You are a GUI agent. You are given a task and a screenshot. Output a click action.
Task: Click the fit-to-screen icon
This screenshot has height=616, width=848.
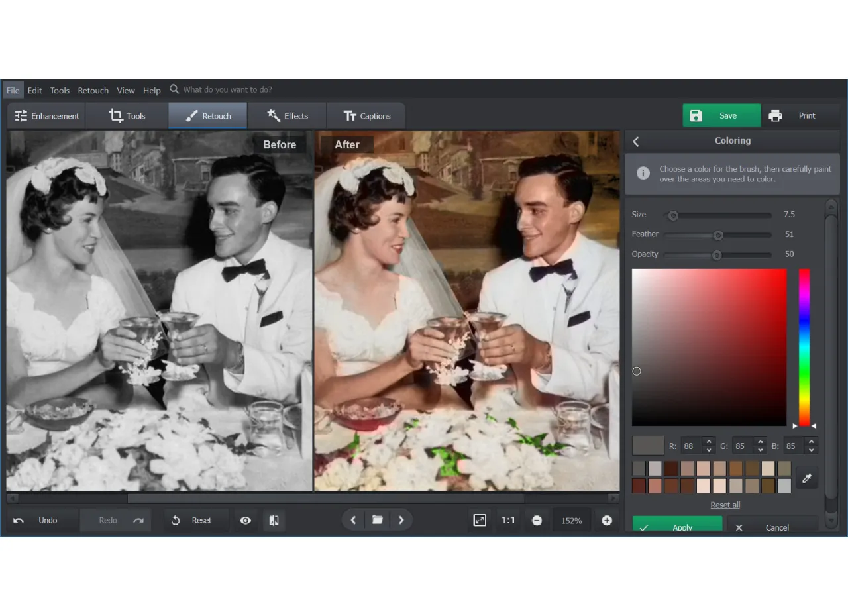[x=480, y=521]
